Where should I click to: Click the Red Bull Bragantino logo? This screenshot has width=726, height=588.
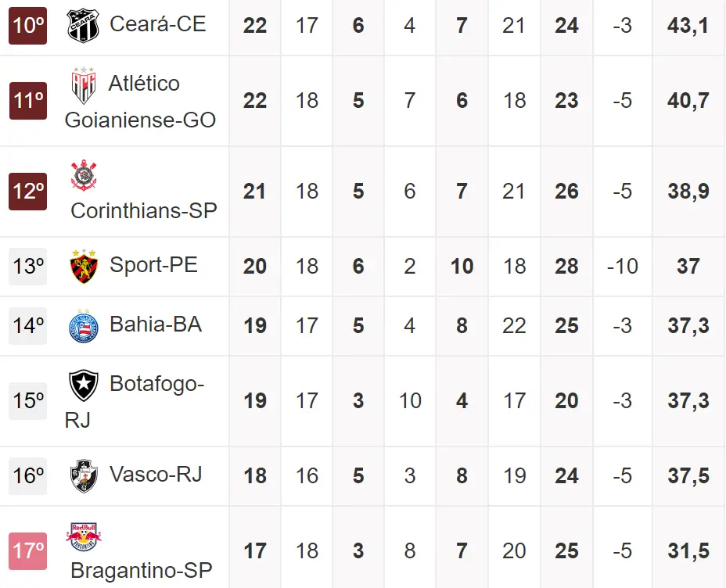(83, 535)
